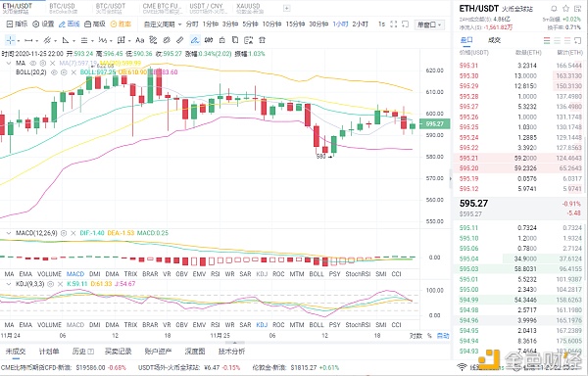The image size is (588, 376).
Task: Close the KDJ(9,3,3) sub-chart
Action: point(60,284)
